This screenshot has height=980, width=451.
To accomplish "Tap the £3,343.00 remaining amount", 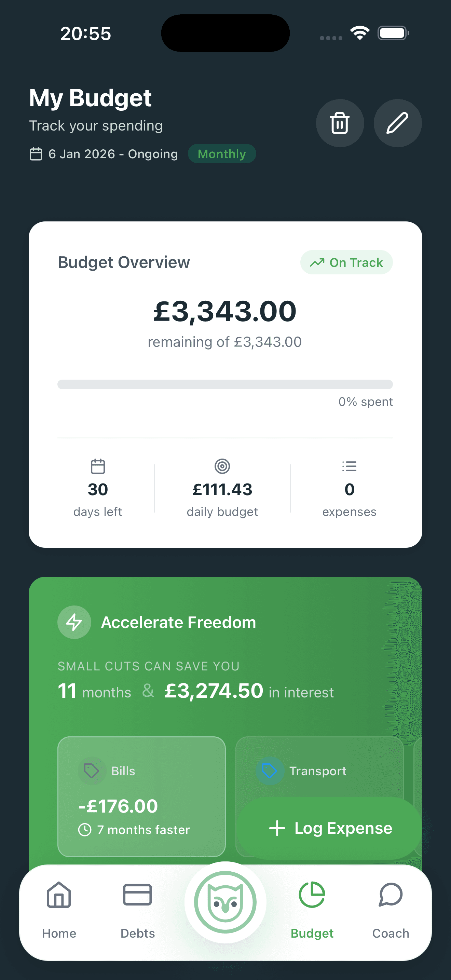I will [x=225, y=311].
